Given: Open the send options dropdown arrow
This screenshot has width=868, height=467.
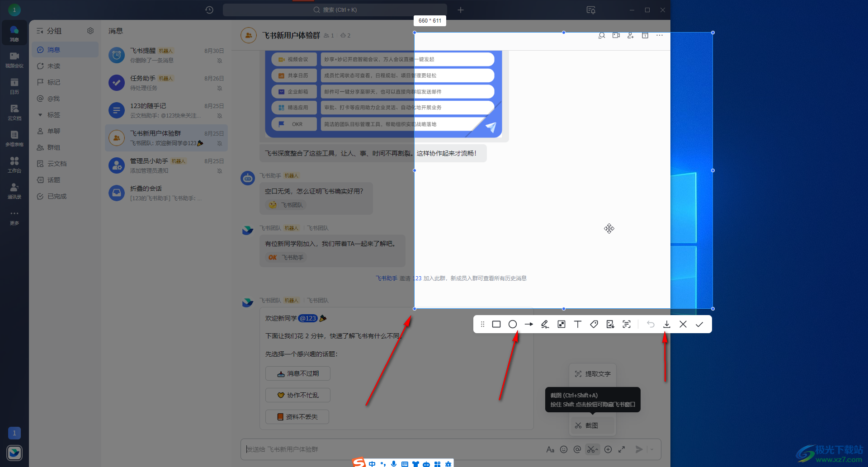Looking at the screenshot, I should (652, 449).
